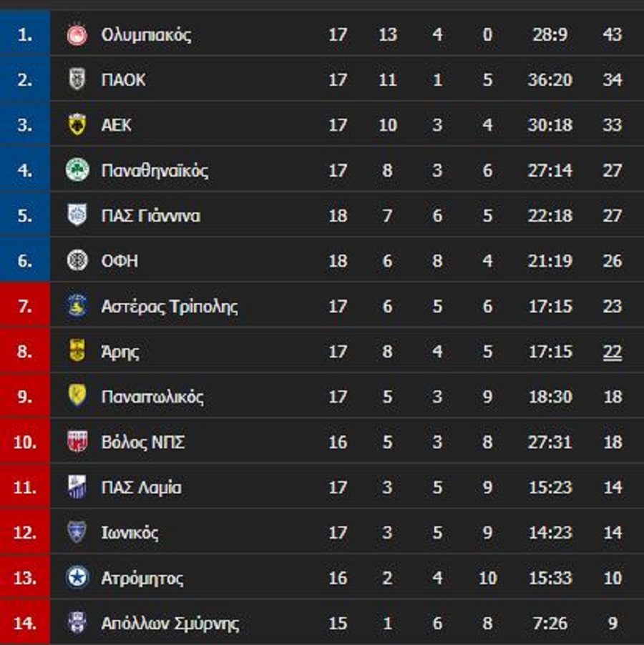Click the ΑΕΚ yellow eagle crest
Image resolution: width=644 pixels, height=645 pixels.
tap(77, 125)
